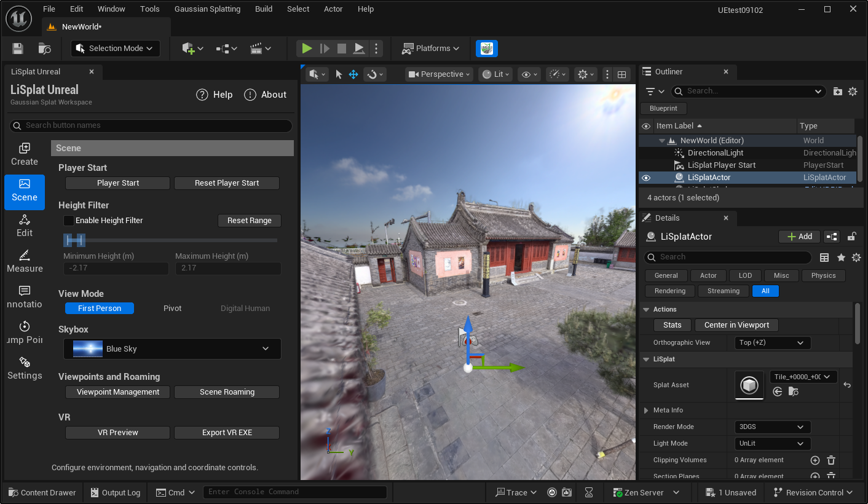The image size is (868, 504).
Task: Start Play in Editor with the green Play button
Action: pyautogui.click(x=307, y=49)
